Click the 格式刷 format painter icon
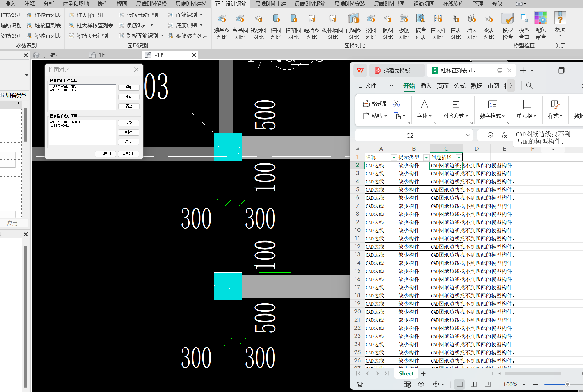Screen dimensions: 583x392 [x=367, y=104]
